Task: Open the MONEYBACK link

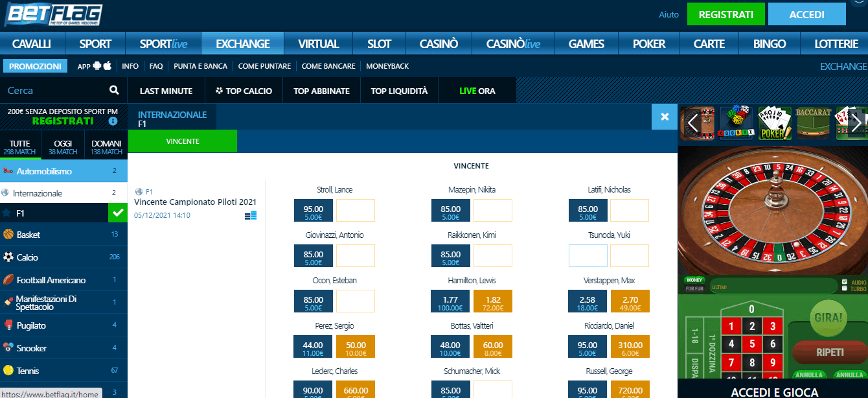Action: [x=387, y=66]
